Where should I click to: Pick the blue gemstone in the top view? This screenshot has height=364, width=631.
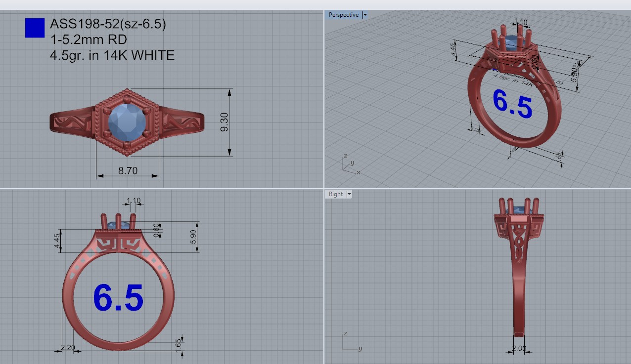[128, 122]
